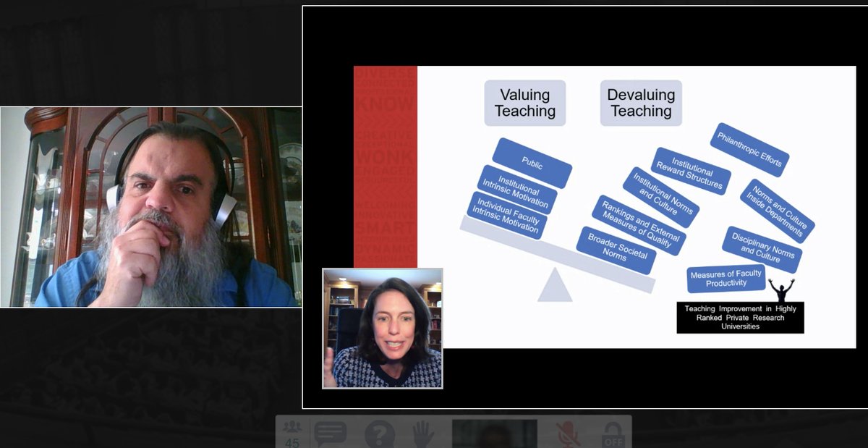Select the woman presenter's video feed
Screen dimensions: 868x448
[x=383, y=328]
